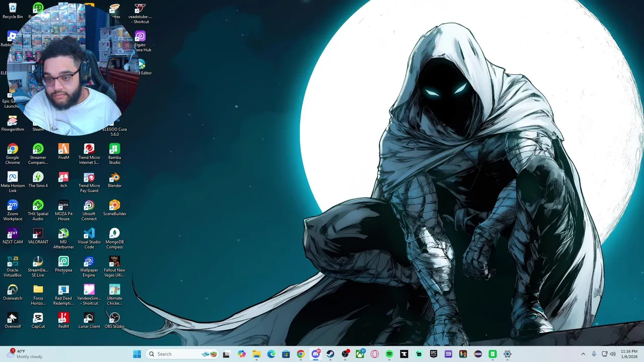This screenshot has width=644, height=362.
Task: Open OBS Studio desktop shortcut
Action: tap(115, 320)
